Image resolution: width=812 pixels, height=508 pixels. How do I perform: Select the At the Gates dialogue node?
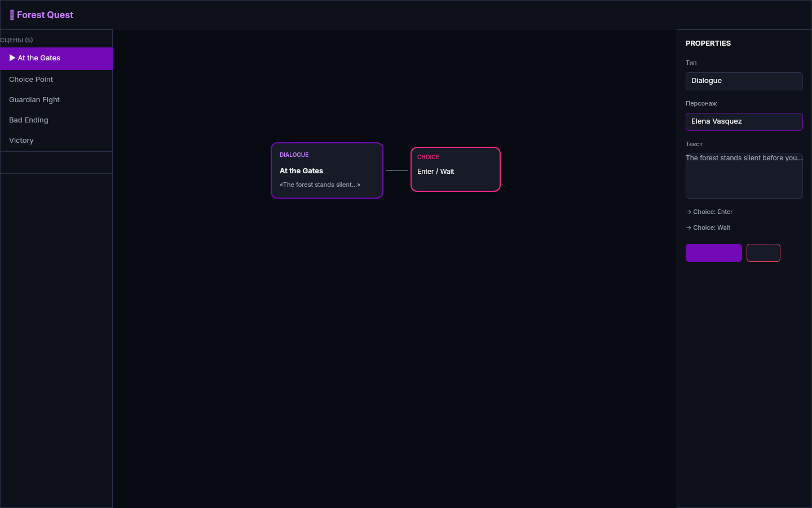(327, 170)
